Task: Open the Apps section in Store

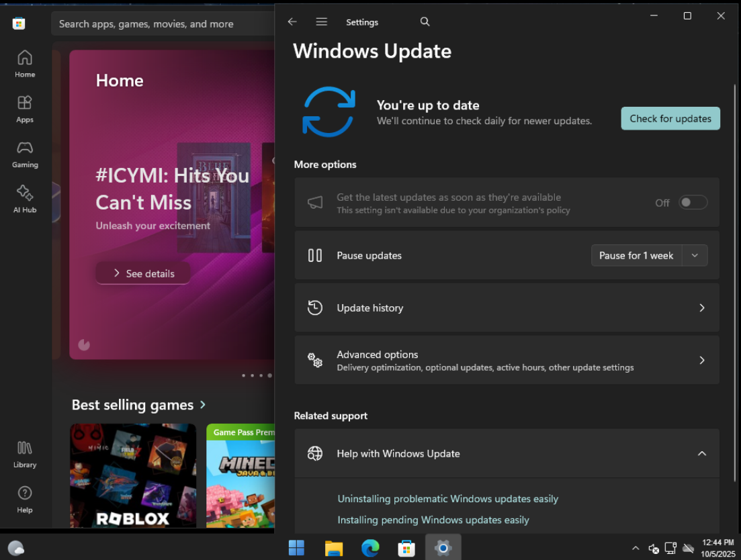Action: pos(25,109)
